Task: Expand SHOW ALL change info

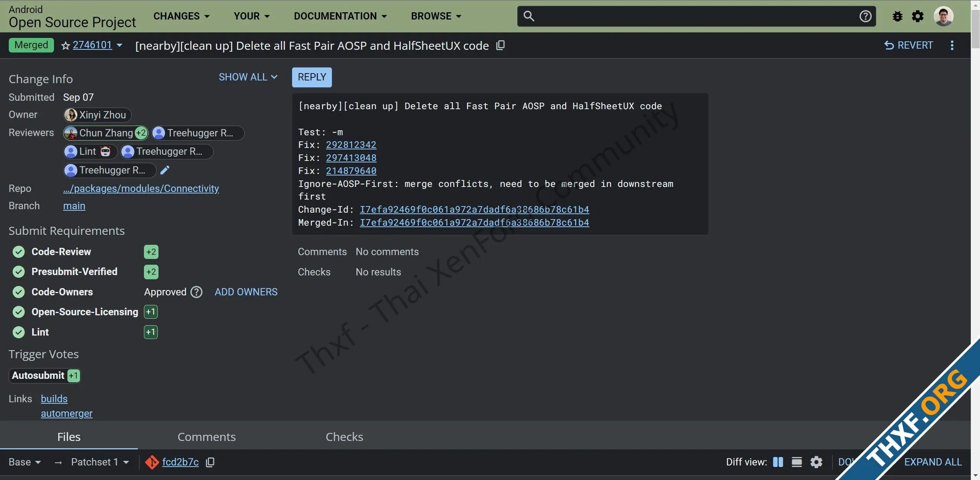Action: 248,77
